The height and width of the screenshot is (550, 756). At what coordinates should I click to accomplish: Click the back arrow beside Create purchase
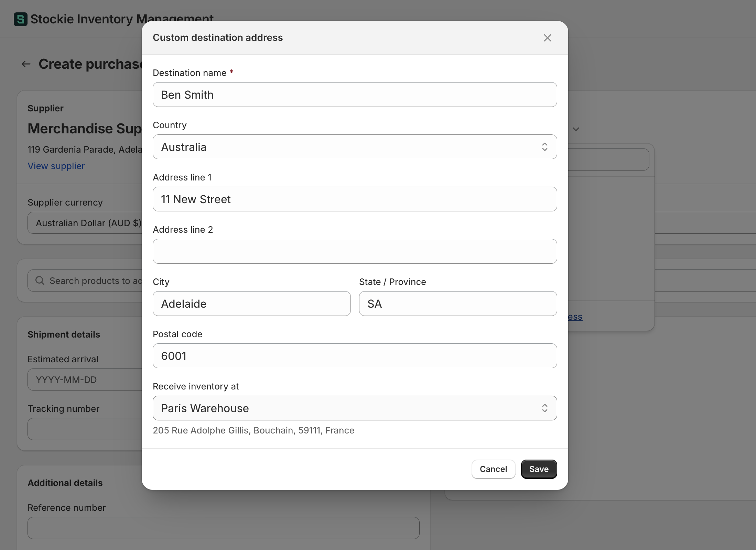(x=26, y=64)
